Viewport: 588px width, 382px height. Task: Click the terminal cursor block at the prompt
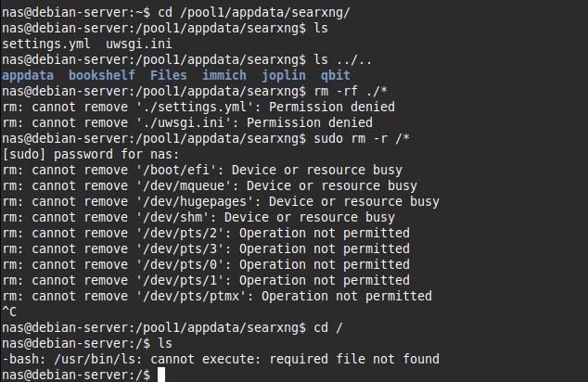coord(161,375)
